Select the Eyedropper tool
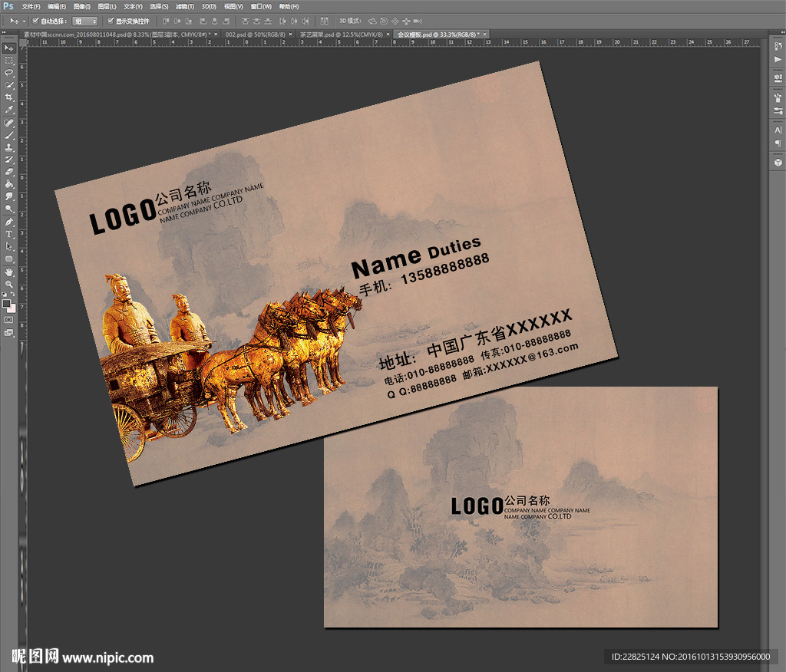786x672 pixels. [8, 110]
